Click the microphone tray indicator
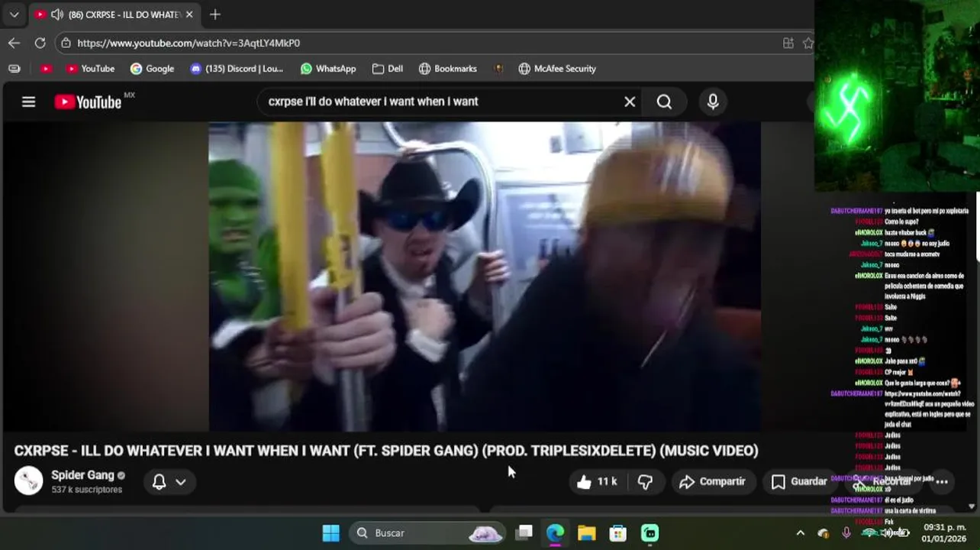 tap(846, 532)
